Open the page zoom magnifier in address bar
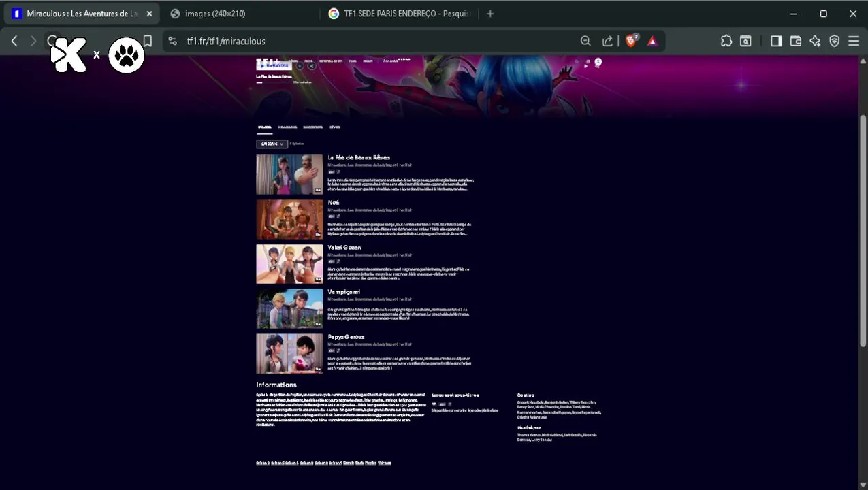 [585, 41]
